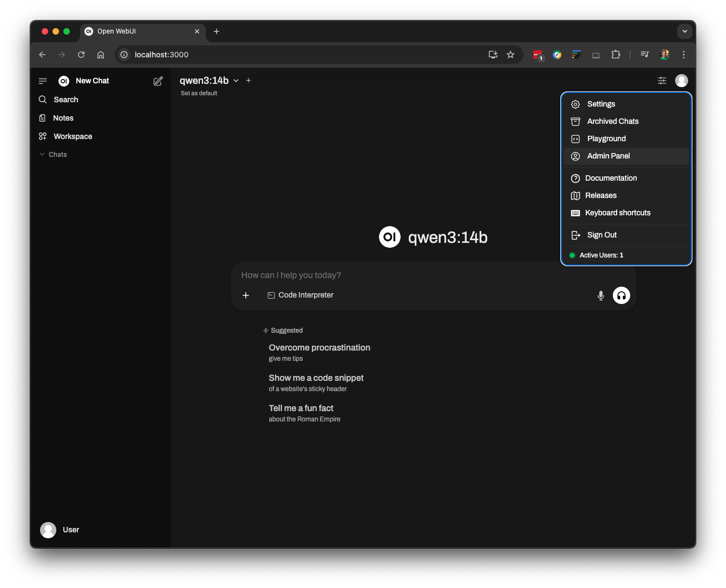Select Archived Chats menu item

(612, 121)
